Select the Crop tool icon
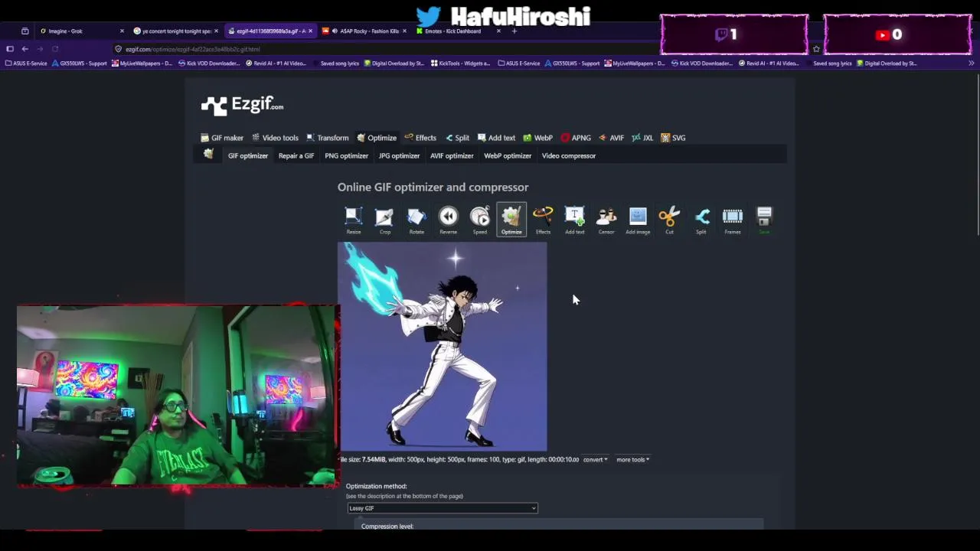 (384, 220)
